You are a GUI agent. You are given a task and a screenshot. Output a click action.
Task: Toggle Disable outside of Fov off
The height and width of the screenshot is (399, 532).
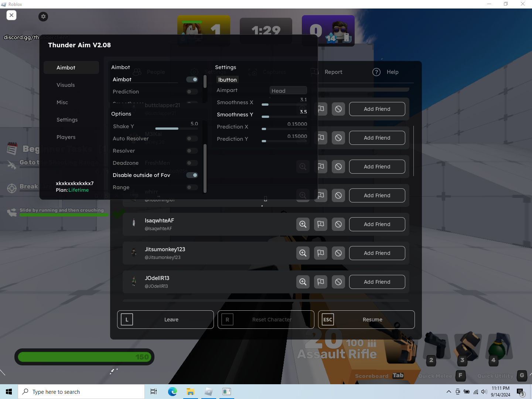click(192, 175)
